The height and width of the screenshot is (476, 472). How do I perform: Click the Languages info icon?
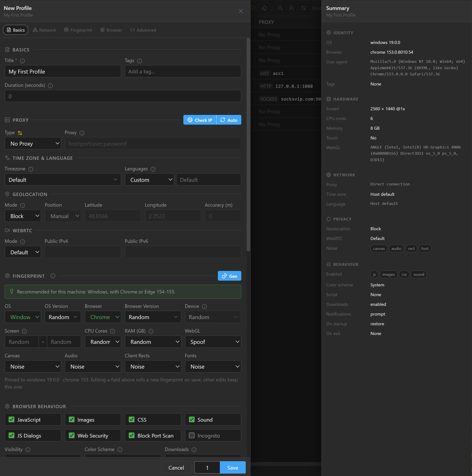click(x=153, y=169)
